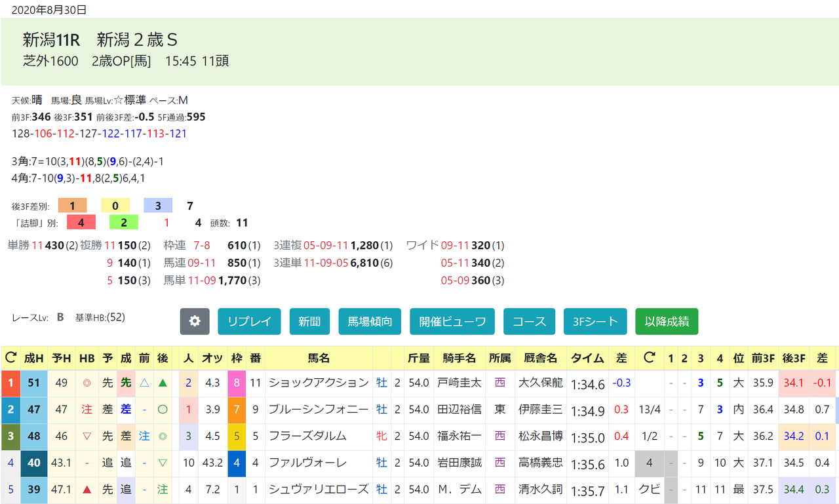This screenshot has width=839, height=504.
Task: View 以降成績 later results
Action: coord(667,322)
